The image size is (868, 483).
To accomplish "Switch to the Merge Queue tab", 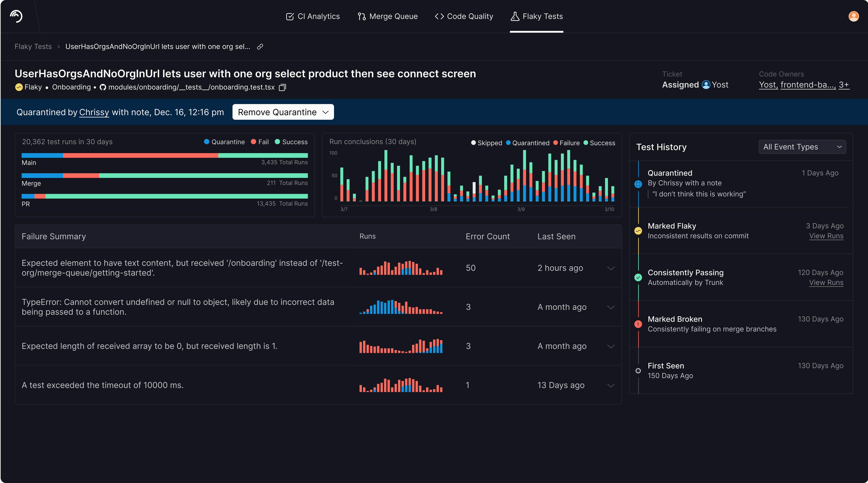I will 388,17.
